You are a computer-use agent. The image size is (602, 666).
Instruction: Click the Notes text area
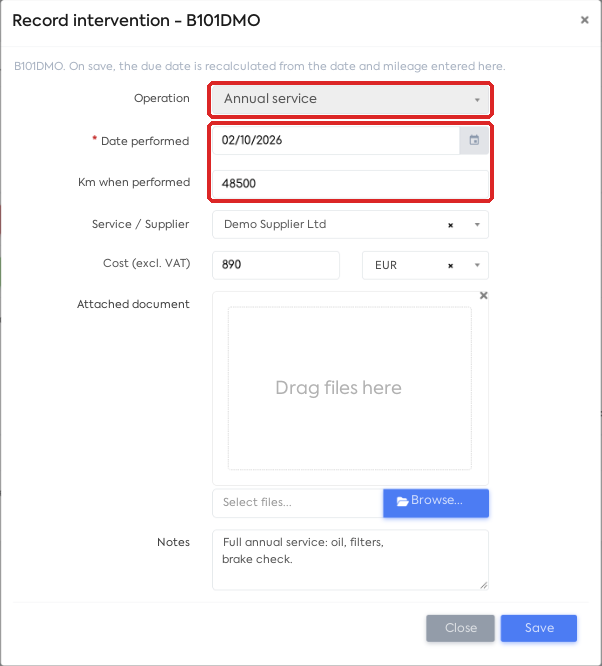[350, 560]
